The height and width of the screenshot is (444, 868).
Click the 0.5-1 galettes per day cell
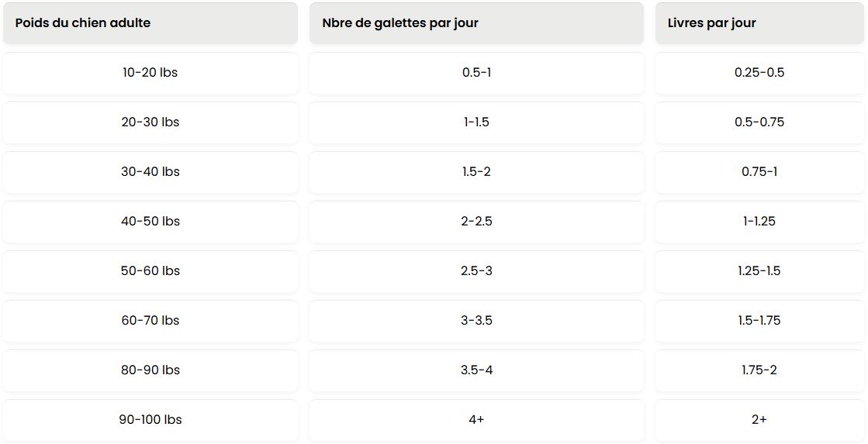(x=476, y=73)
